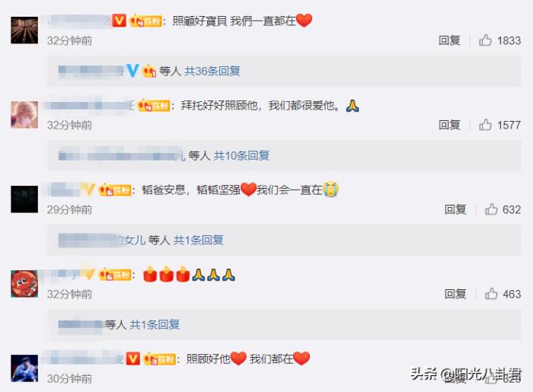Viewport: 533px width, 392px height.
Task: Reply to the 韬爸安息 comment
Action: coord(455,209)
